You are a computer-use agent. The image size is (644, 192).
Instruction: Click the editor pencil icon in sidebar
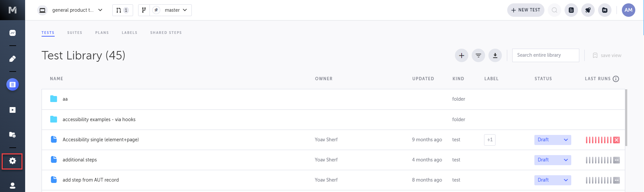tap(12, 59)
